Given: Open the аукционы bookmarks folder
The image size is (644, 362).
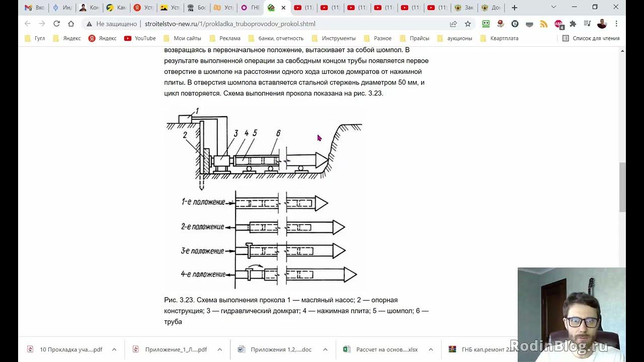Looking at the screenshot, I should (454, 38).
